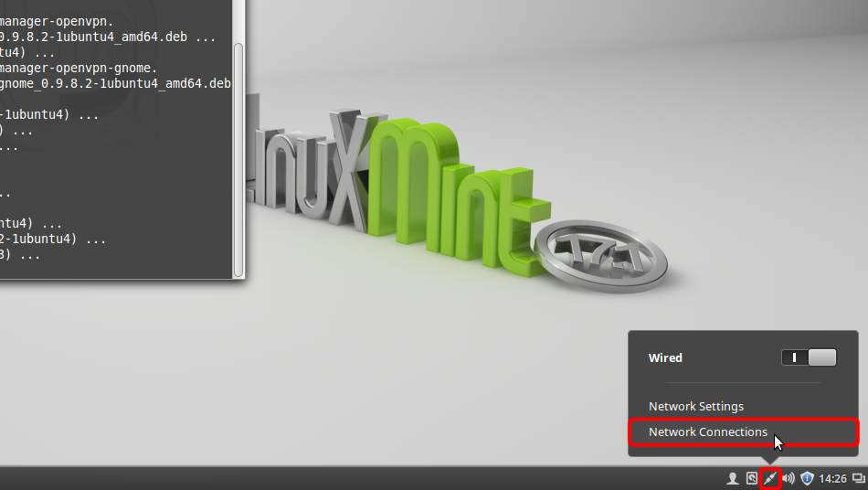Open the removable drives tray icon
Image resolution: width=868 pixels, height=490 pixels.
point(751,478)
